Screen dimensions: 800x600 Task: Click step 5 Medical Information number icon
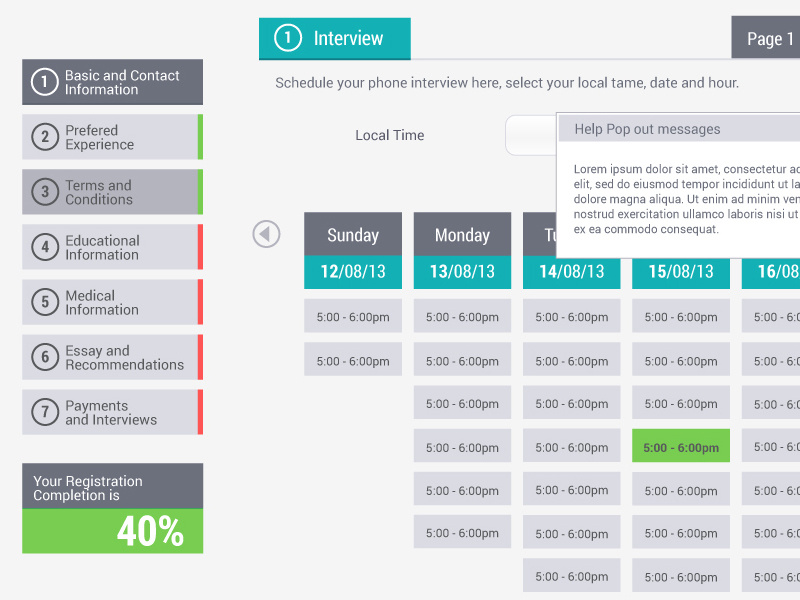coord(44,302)
